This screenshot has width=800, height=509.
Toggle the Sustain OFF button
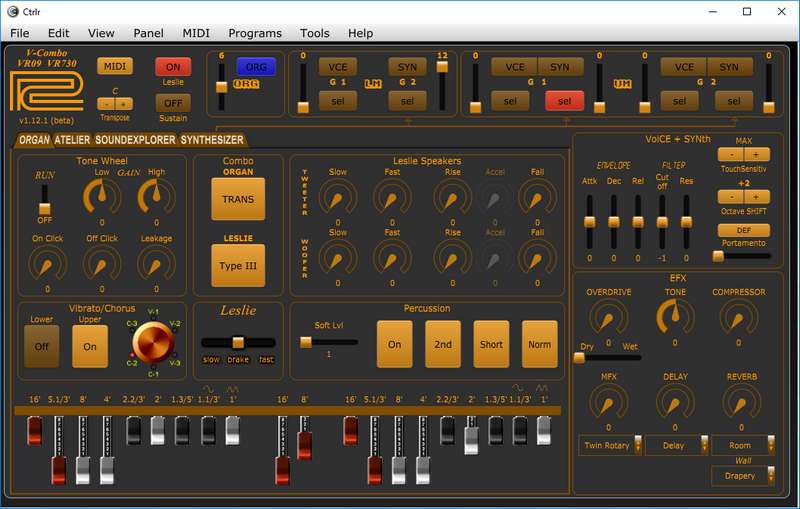pos(173,102)
